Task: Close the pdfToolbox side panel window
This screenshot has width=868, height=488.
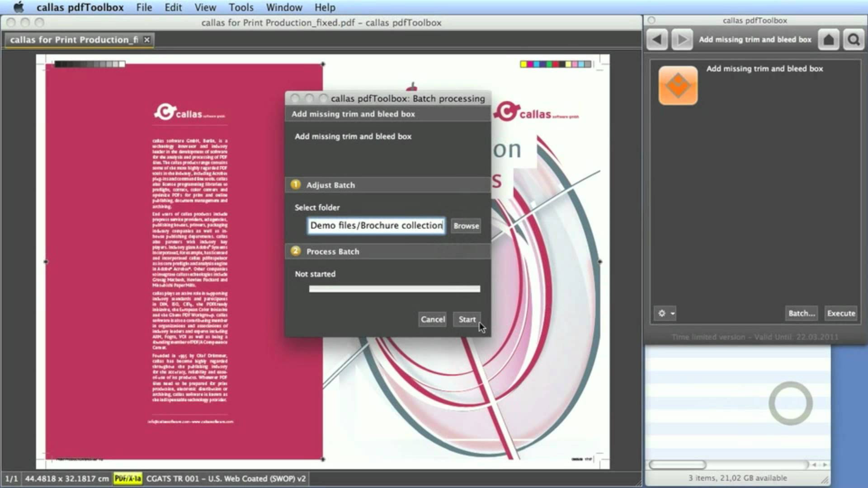Action: point(651,20)
